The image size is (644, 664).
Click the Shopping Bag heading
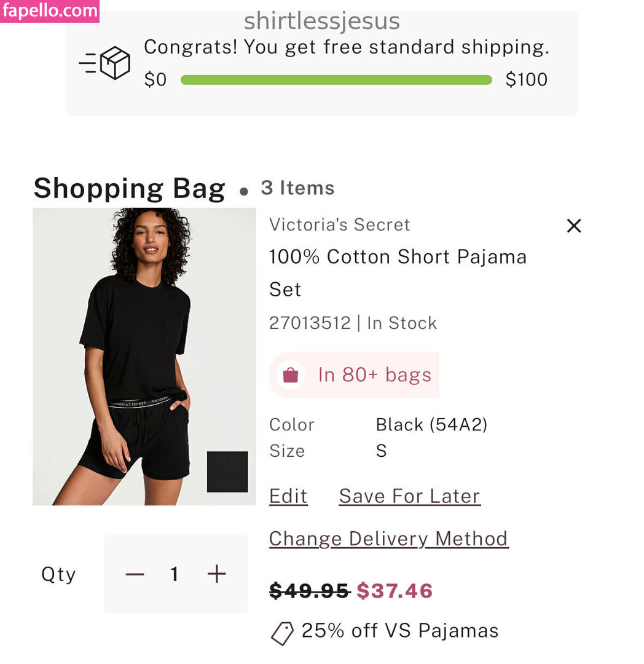[x=129, y=188]
